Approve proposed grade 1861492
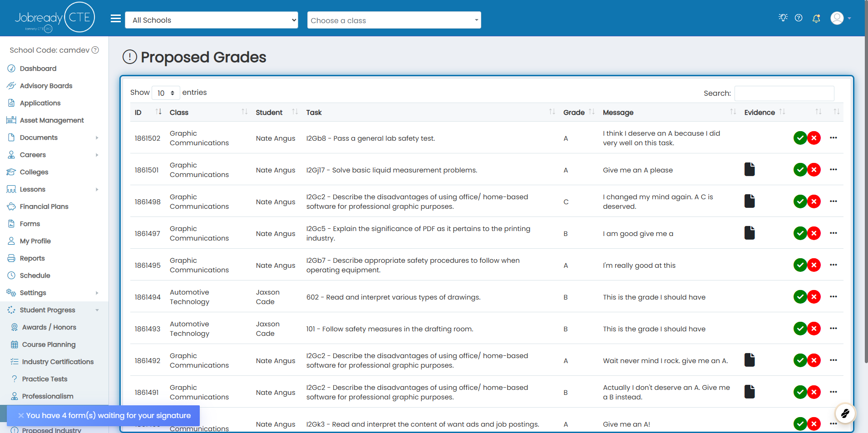The image size is (868, 433). click(x=800, y=360)
